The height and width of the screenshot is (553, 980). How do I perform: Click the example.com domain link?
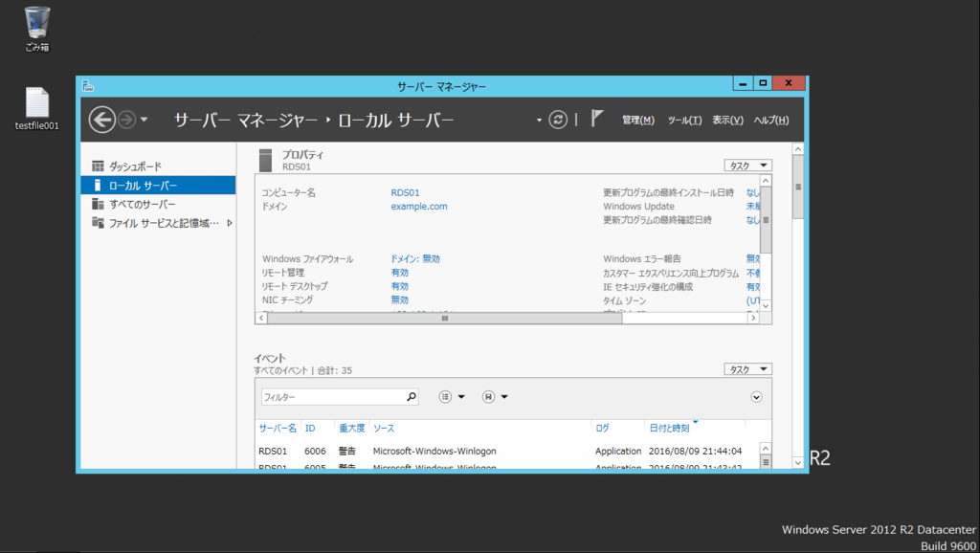point(419,207)
